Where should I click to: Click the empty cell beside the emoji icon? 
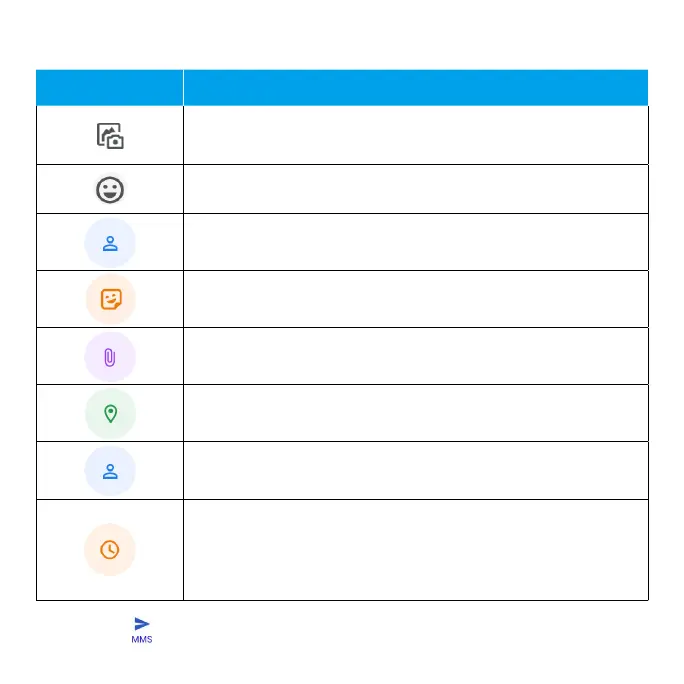point(416,189)
